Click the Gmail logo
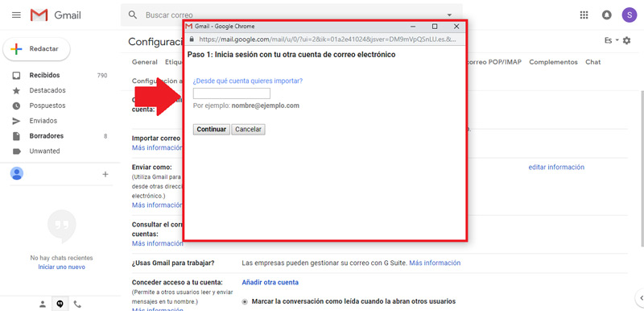The height and width of the screenshot is (311, 644). (x=56, y=15)
